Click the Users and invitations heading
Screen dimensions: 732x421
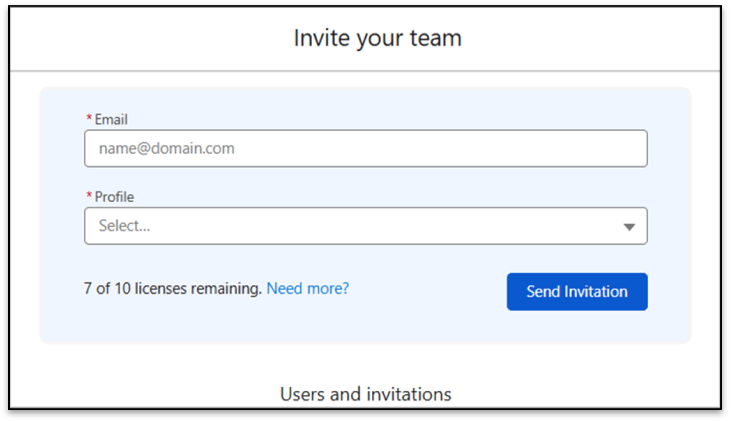point(366,394)
